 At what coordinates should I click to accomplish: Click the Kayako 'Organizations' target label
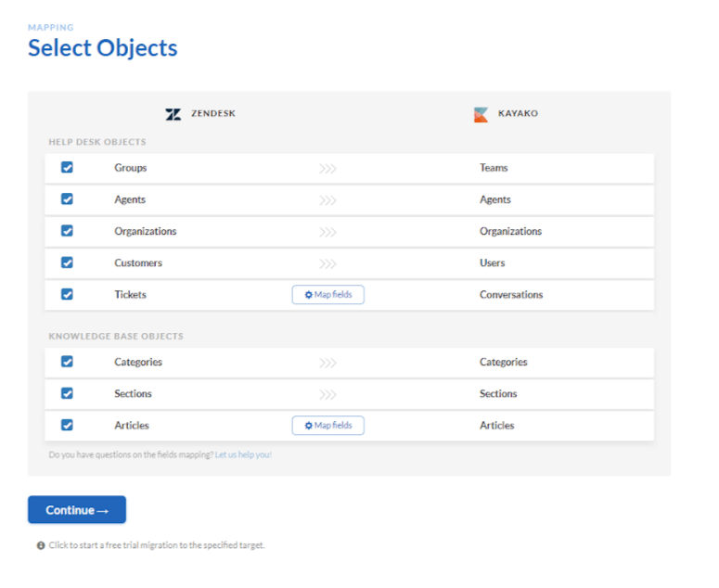coord(511,232)
